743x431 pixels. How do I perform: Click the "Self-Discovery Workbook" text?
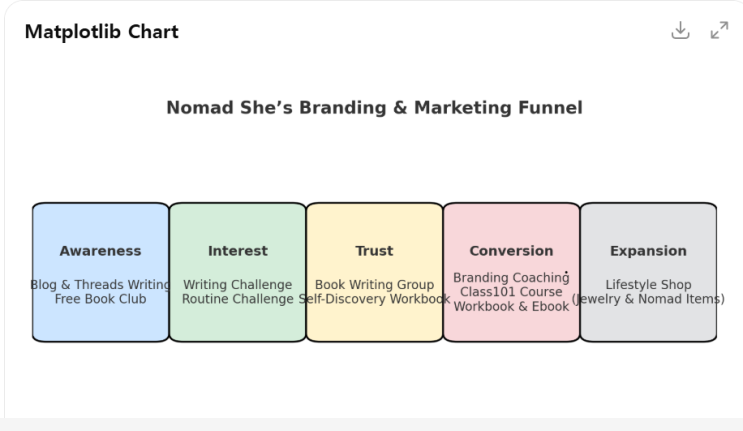point(376,299)
